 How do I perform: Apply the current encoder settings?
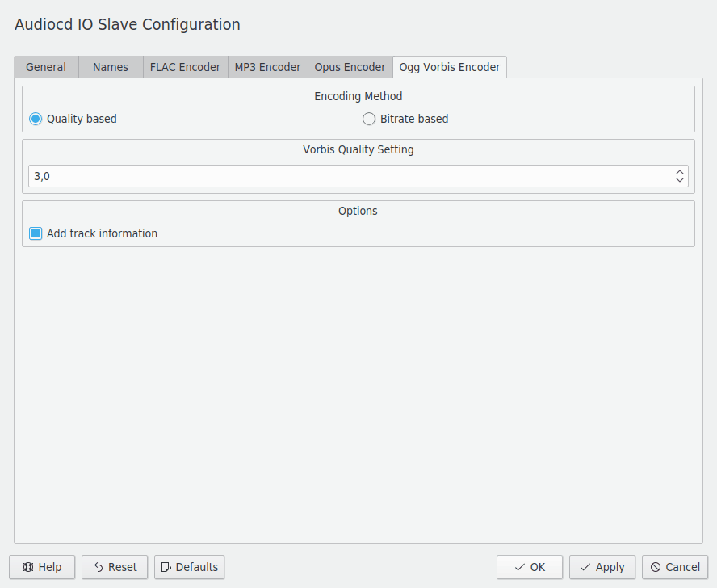click(x=602, y=567)
